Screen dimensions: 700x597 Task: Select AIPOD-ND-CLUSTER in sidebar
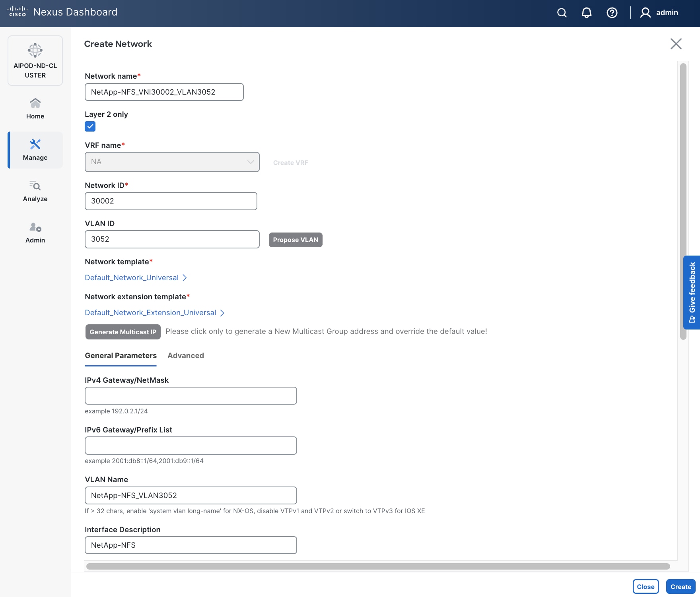click(x=35, y=60)
